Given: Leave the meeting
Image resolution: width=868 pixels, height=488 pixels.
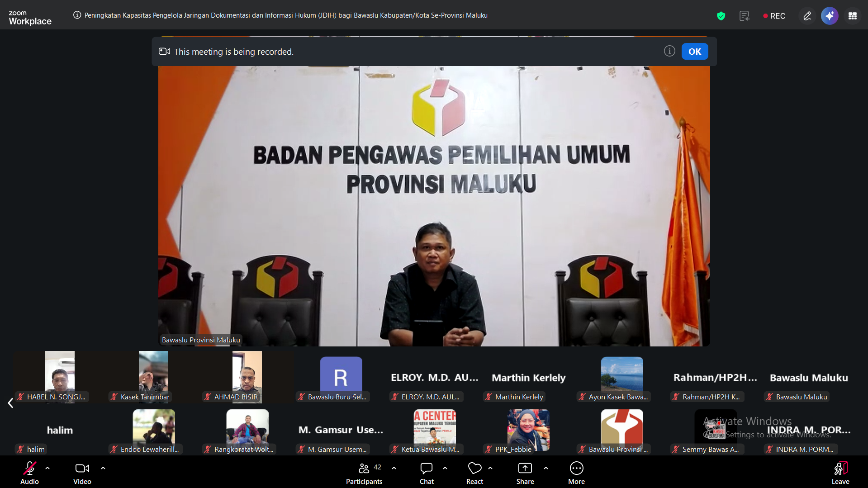Looking at the screenshot, I should [x=840, y=473].
